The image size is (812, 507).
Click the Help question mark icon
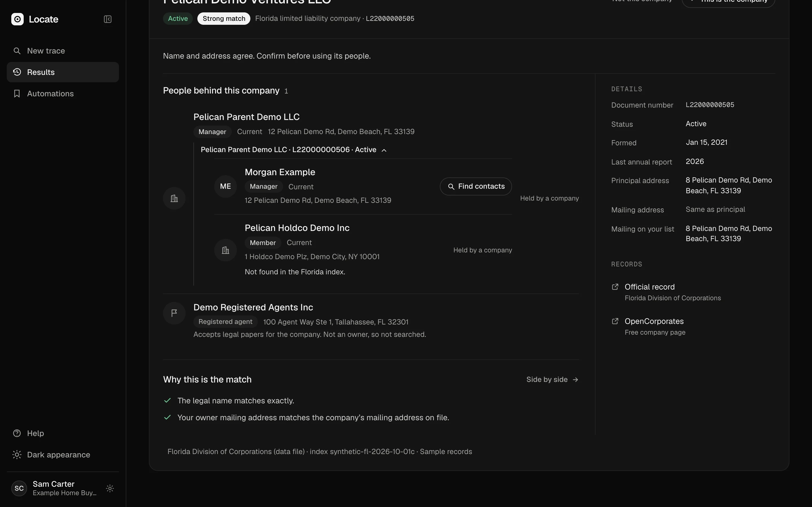17,433
